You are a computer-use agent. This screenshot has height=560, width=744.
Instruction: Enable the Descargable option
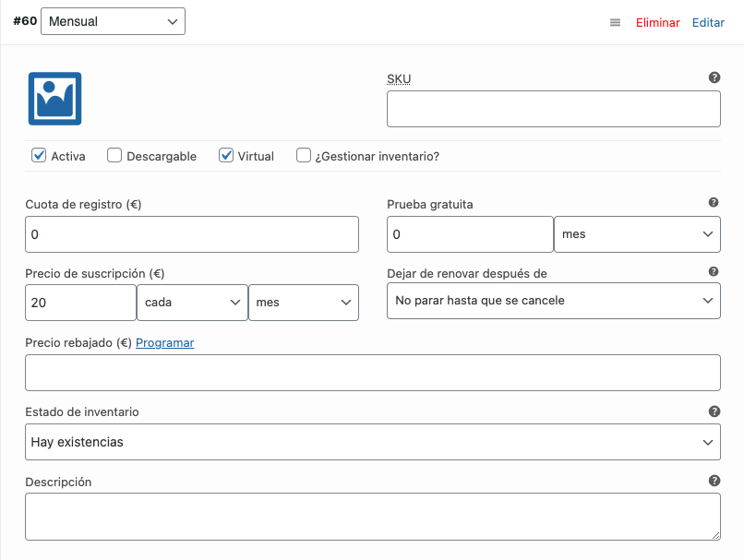pos(114,155)
